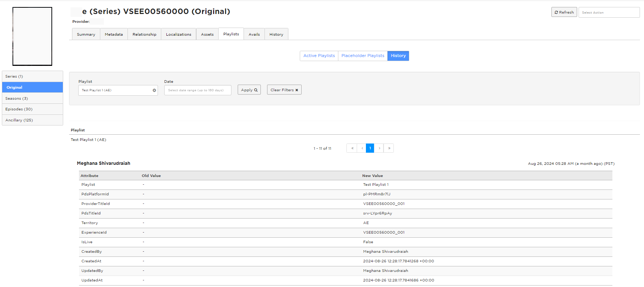Click the IsLive attribute cell
Viewport: 644px width, 287px height.
87,242
